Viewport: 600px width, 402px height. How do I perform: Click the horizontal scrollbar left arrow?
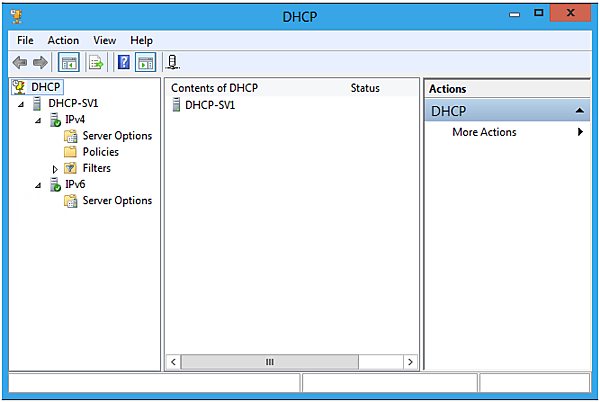pyautogui.click(x=173, y=362)
